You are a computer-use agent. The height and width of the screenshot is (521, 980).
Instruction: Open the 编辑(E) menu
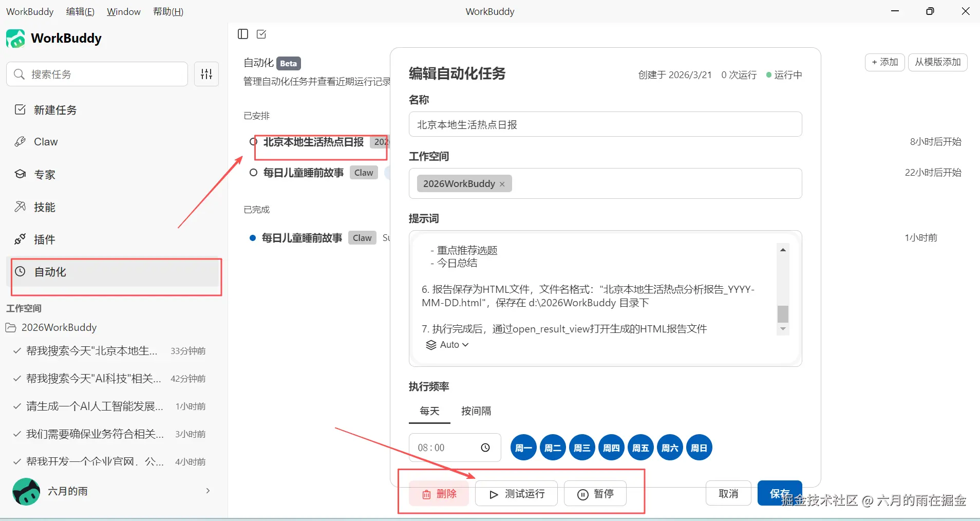[x=80, y=11]
